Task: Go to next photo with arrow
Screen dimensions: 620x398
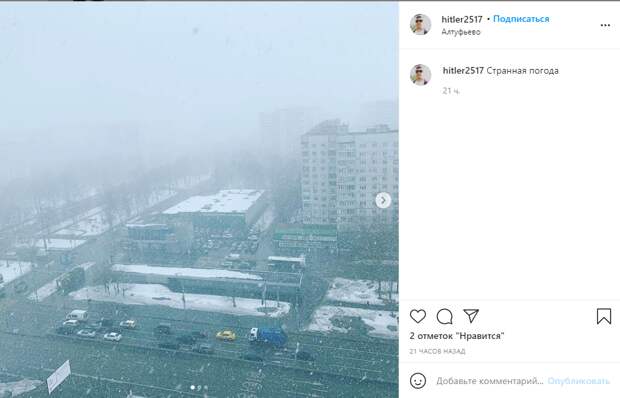Action: coord(383,200)
